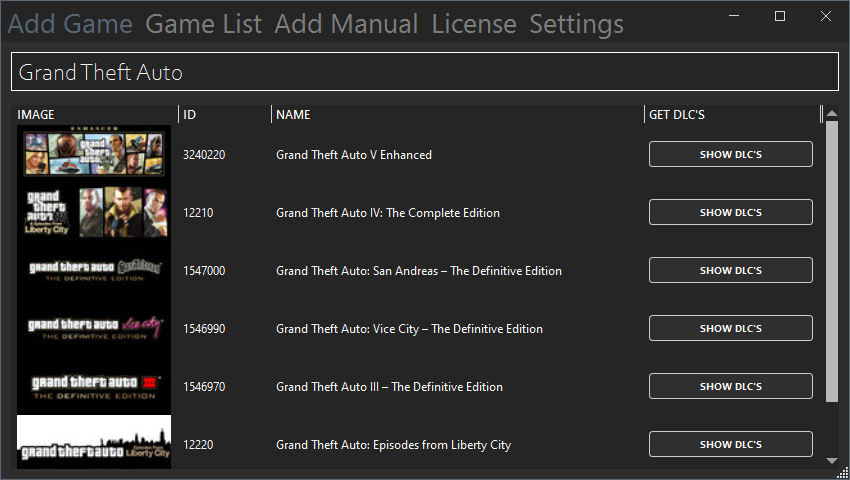Show DLC's for Grand Theft Auto III Definitive Edition
The height and width of the screenshot is (480, 850).
click(730, 387)
